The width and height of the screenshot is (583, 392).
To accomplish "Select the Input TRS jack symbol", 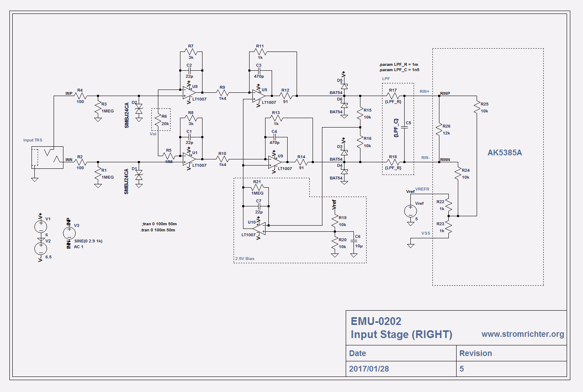I will click(x=47, y=157).
